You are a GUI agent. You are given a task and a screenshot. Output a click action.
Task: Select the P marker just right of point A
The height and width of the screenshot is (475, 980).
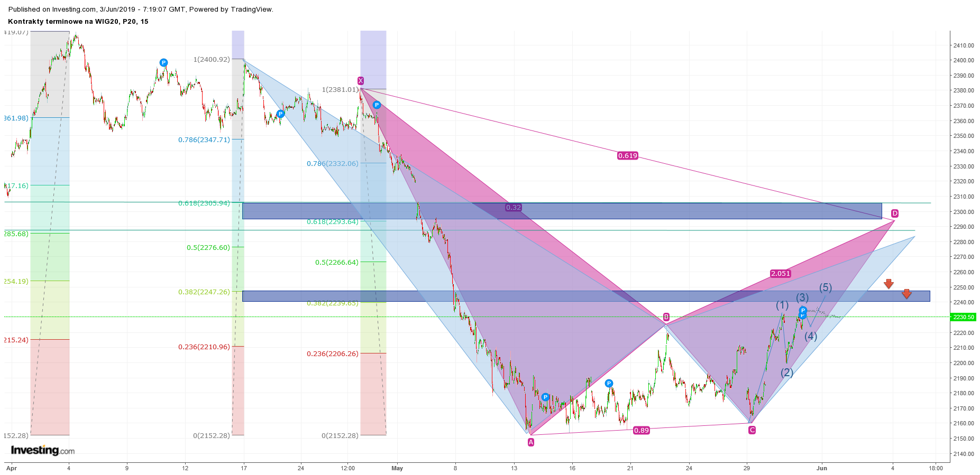coord(545,397)
